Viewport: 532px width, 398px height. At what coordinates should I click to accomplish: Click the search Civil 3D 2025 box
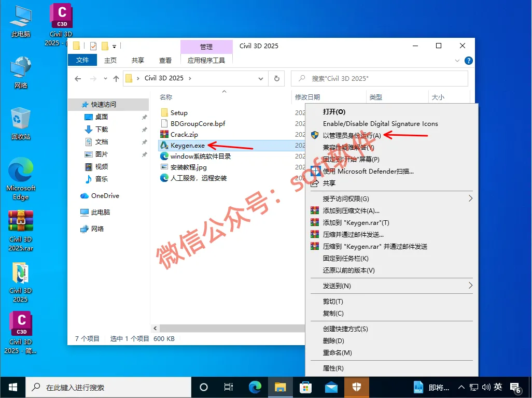380,79
